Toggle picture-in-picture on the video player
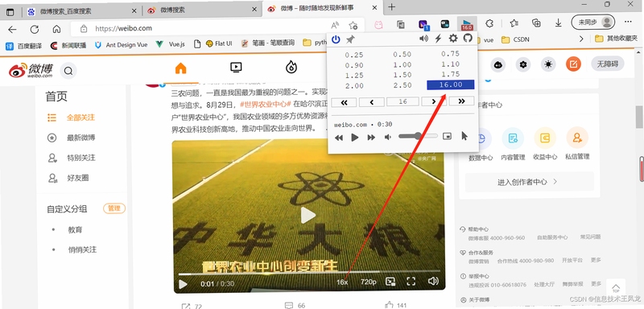The height and width of the screenshot is (309, 644). click(x=390, y=282)
